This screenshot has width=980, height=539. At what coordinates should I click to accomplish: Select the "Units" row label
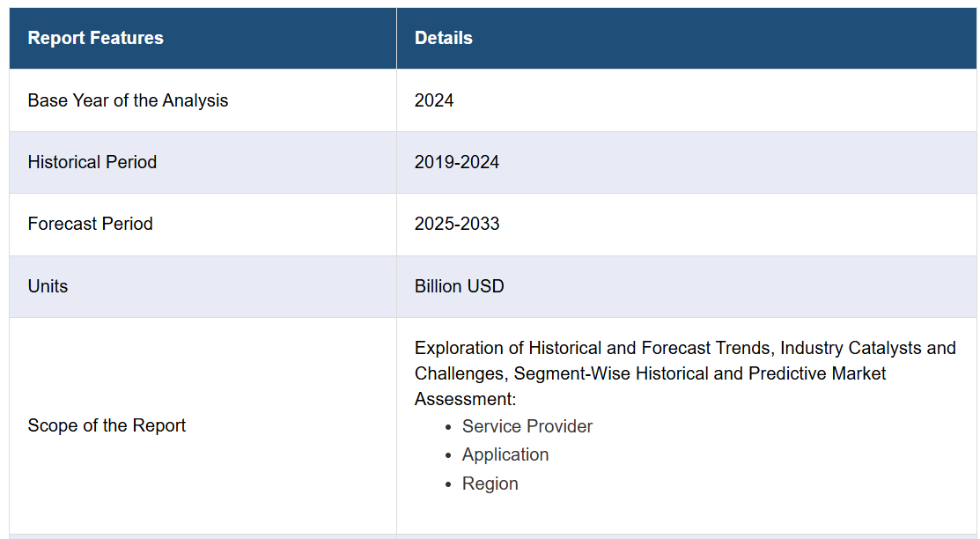[x=48, y=286]
